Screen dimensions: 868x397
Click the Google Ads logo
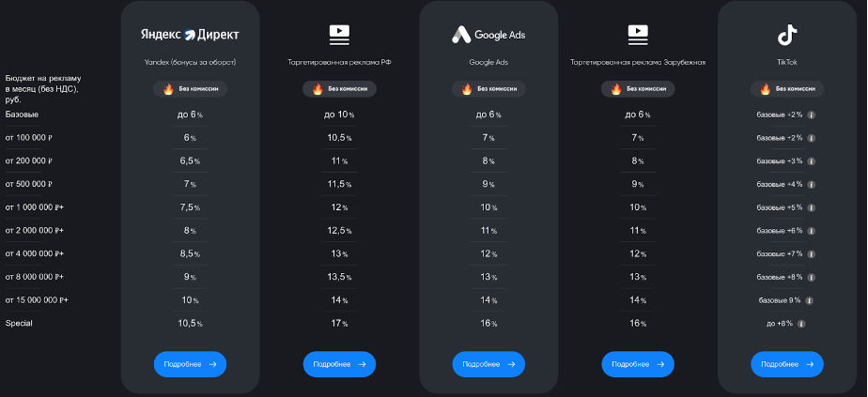point(488,35)
